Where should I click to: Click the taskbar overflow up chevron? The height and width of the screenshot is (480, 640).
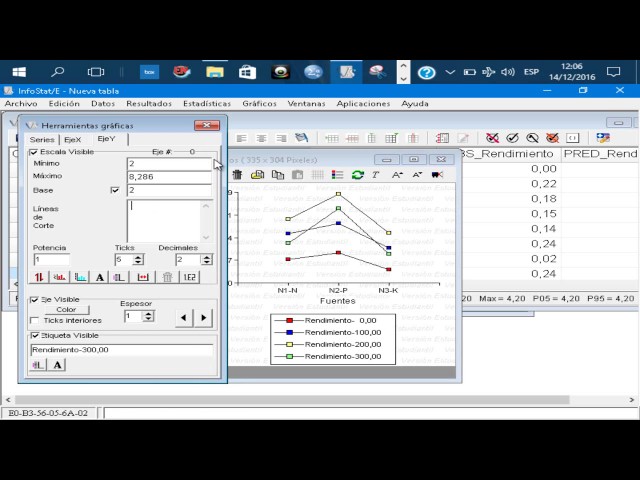403,66
